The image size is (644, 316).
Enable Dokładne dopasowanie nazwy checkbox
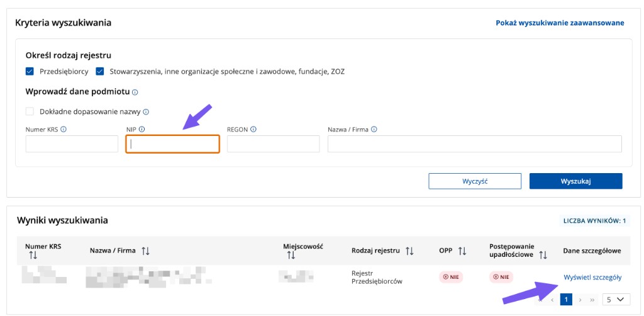pyautogui.click(x=30, y=111)
